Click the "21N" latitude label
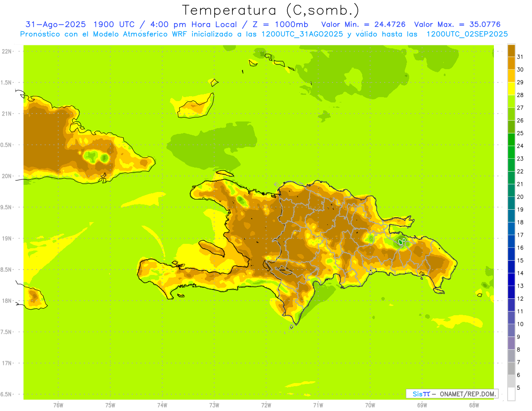This screenshot has width=532, height=411. click(x=6, y=114)
